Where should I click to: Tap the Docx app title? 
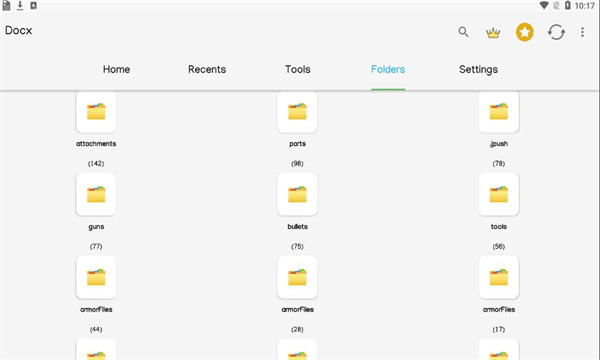tap(18, 31)
